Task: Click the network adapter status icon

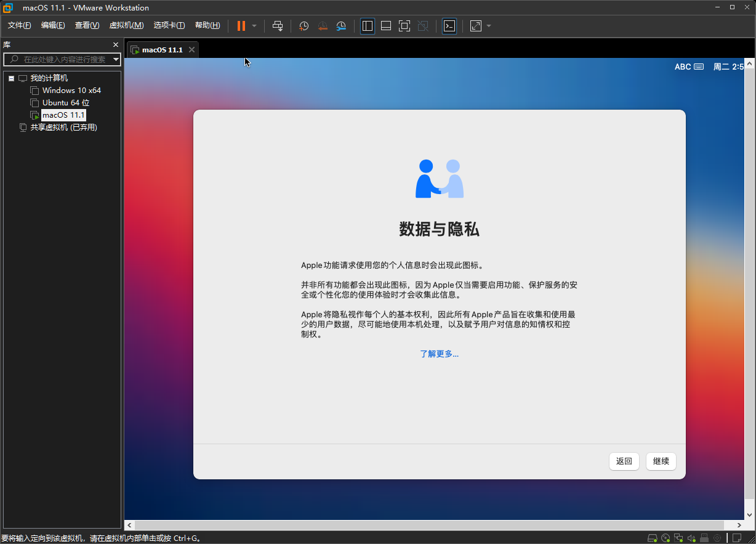Action: (x=678, y=538)
